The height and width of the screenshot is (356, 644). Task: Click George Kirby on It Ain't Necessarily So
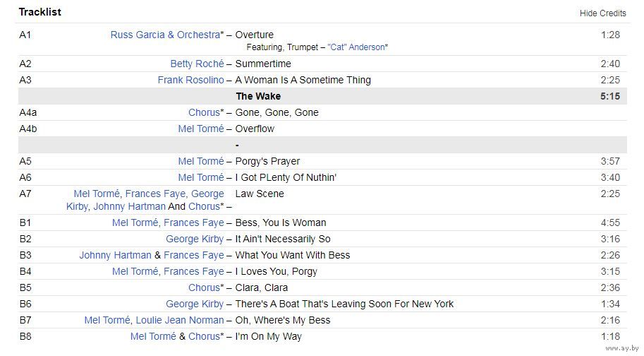pos(195,239)
